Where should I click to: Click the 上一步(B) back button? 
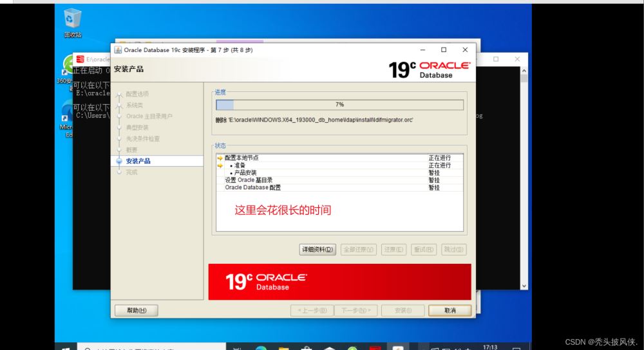(312, 311)
